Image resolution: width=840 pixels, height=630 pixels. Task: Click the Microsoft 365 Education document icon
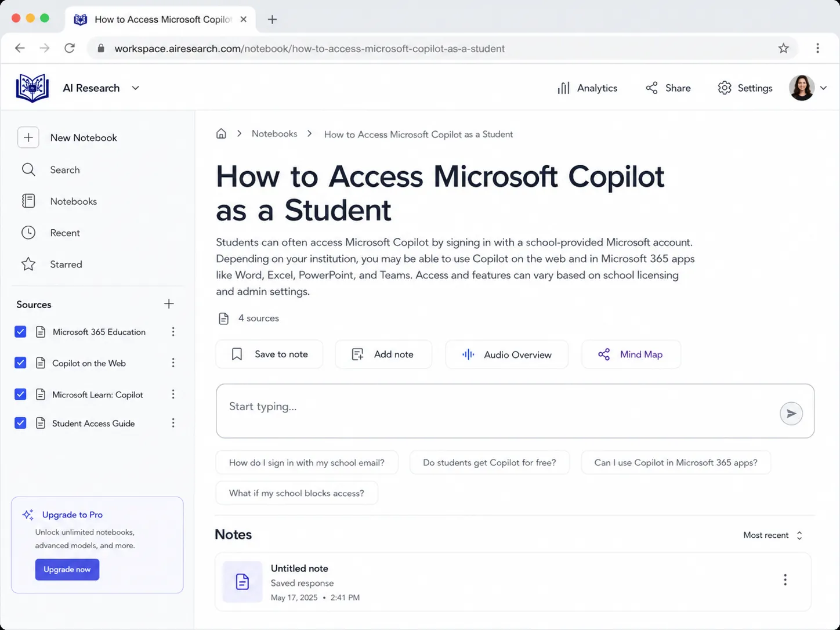click(41, 332)
